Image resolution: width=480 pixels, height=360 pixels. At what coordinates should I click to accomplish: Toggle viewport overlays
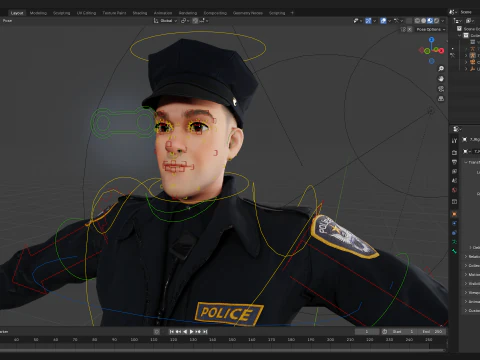click(x=383, y=21)
